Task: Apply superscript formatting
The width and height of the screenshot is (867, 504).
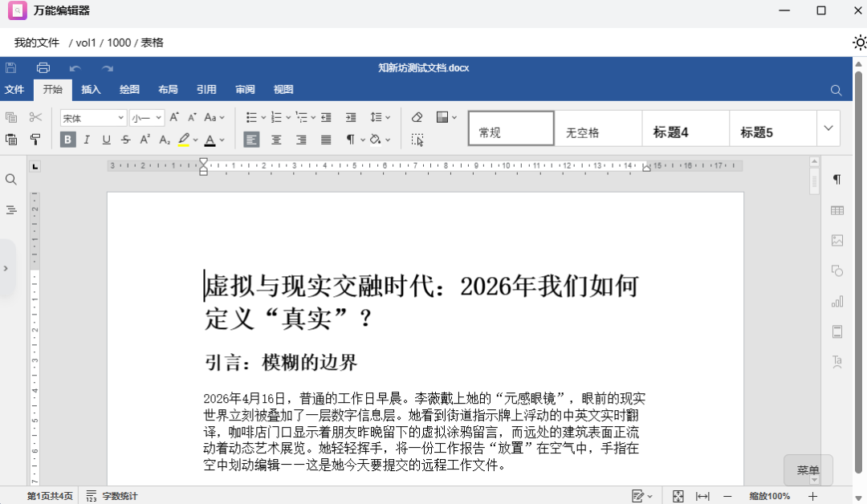Action: tap(144, 140)
